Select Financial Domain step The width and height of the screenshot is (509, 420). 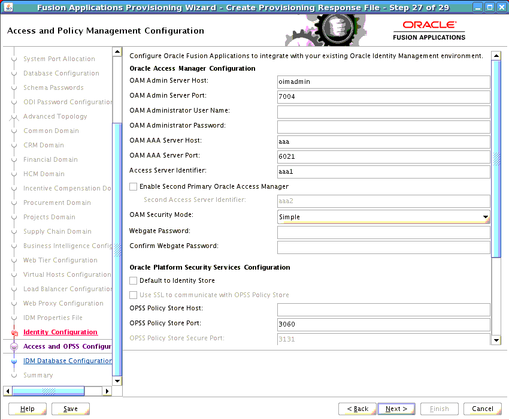pyautogui.click(x=51, y=159)
